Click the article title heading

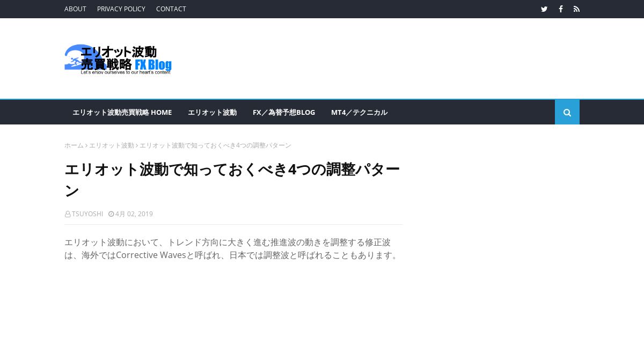(x=232, y=179)
